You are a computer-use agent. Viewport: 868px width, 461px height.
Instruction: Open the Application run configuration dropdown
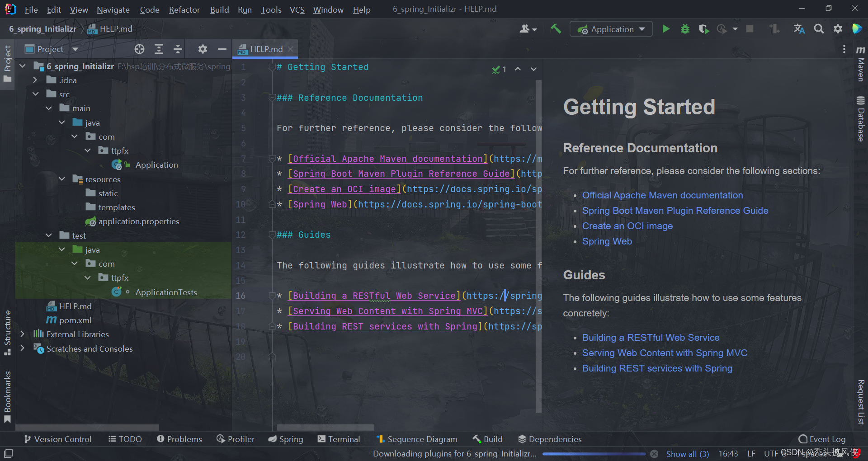(611, 29)
